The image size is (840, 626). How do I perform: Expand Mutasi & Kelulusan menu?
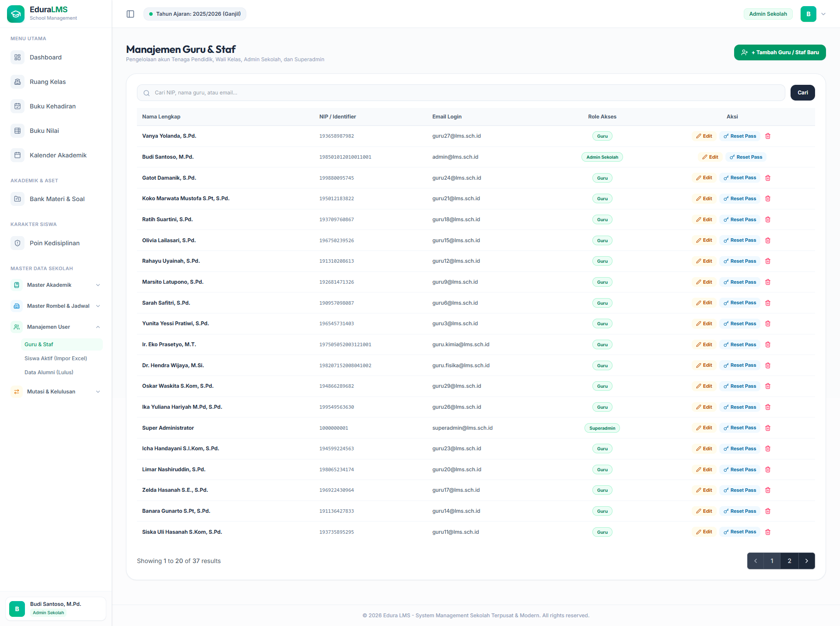(56, 392)
